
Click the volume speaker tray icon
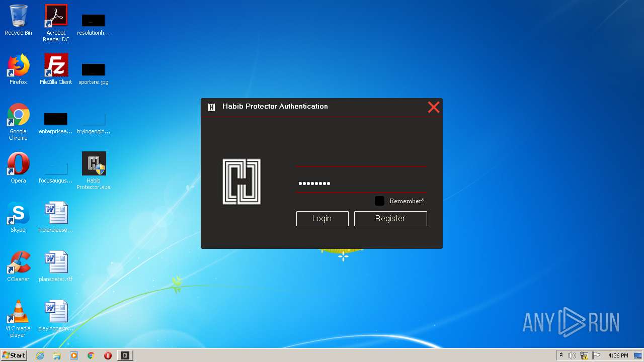coord(572,355)
